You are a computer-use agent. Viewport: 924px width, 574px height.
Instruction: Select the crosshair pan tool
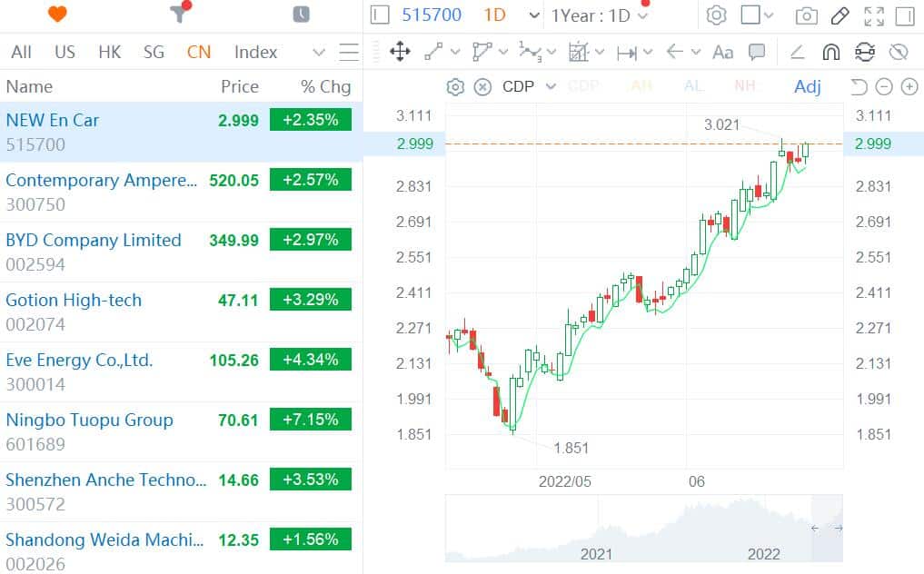point(400,52)
